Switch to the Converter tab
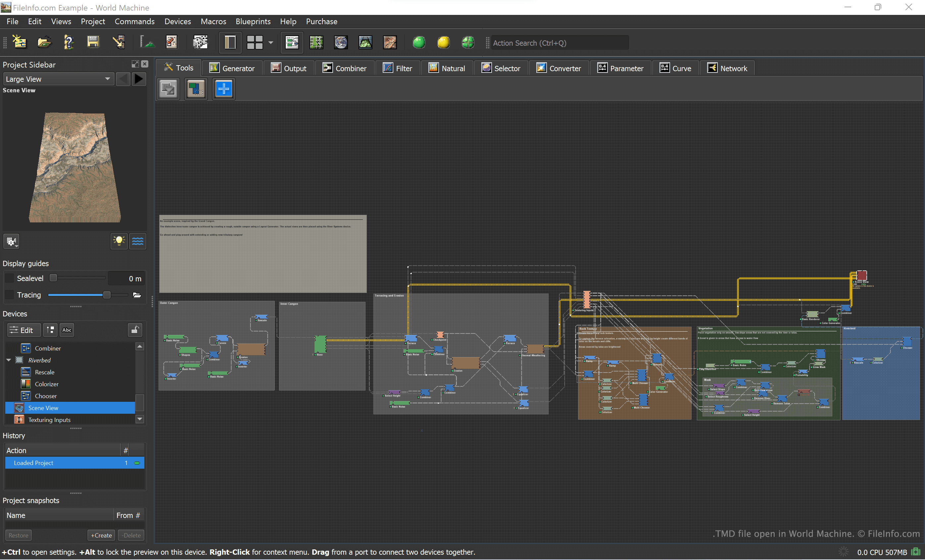The width and height of the screenshot is (925, 560). pos(558,68)
